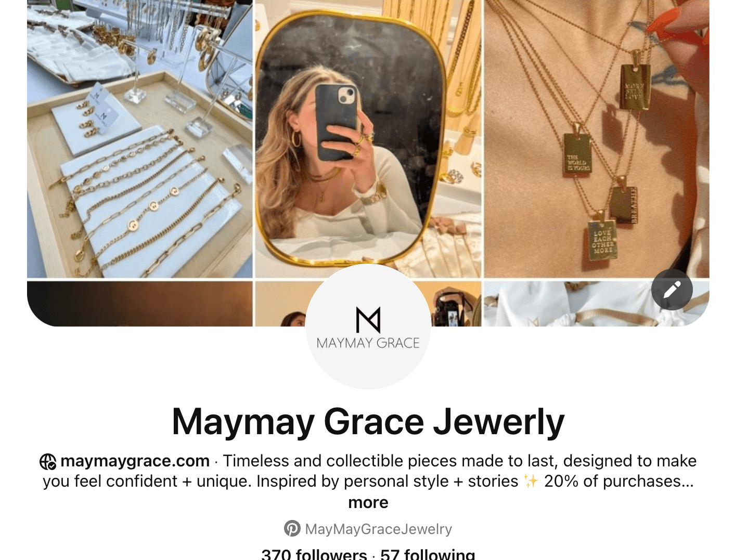The height and width of the screenshot is (560, 747).
Task: Open the camera photo thumbnail behind the avatar
Action: click(456, 304)
